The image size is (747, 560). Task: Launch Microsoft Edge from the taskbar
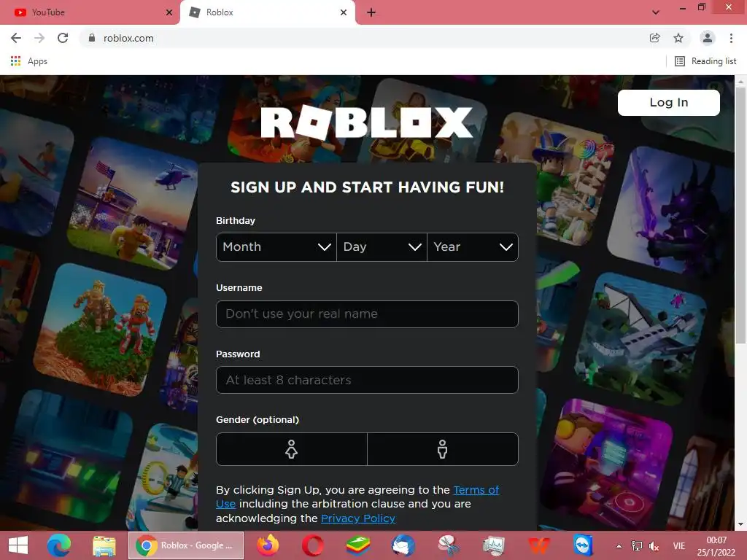pos(58,545)
